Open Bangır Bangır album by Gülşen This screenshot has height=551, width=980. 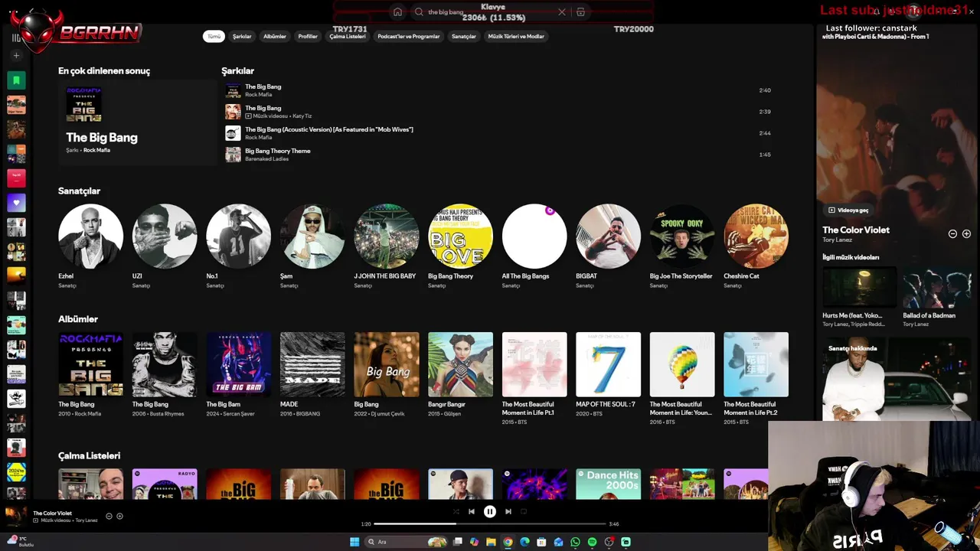[460, 364]
